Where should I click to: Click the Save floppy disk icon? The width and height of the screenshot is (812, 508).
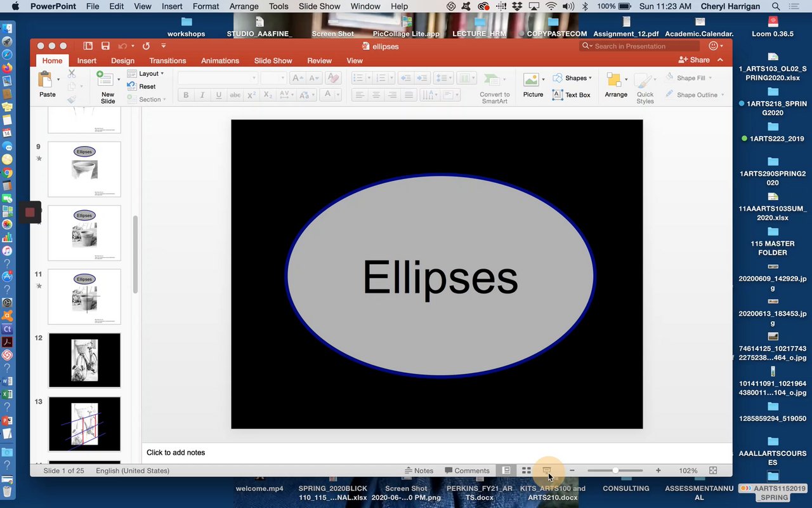coord(105,46)
